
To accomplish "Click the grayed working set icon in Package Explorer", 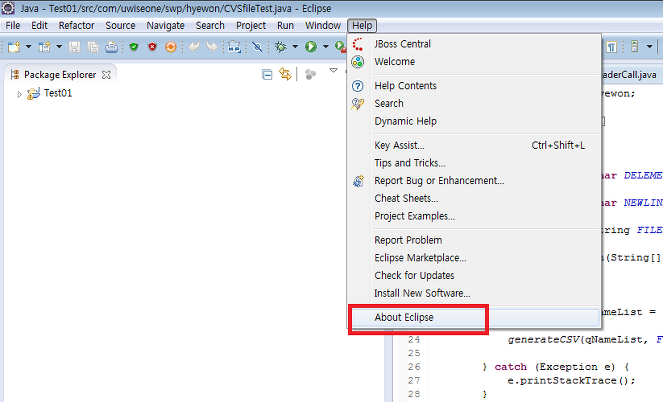I will click(311, 75).
